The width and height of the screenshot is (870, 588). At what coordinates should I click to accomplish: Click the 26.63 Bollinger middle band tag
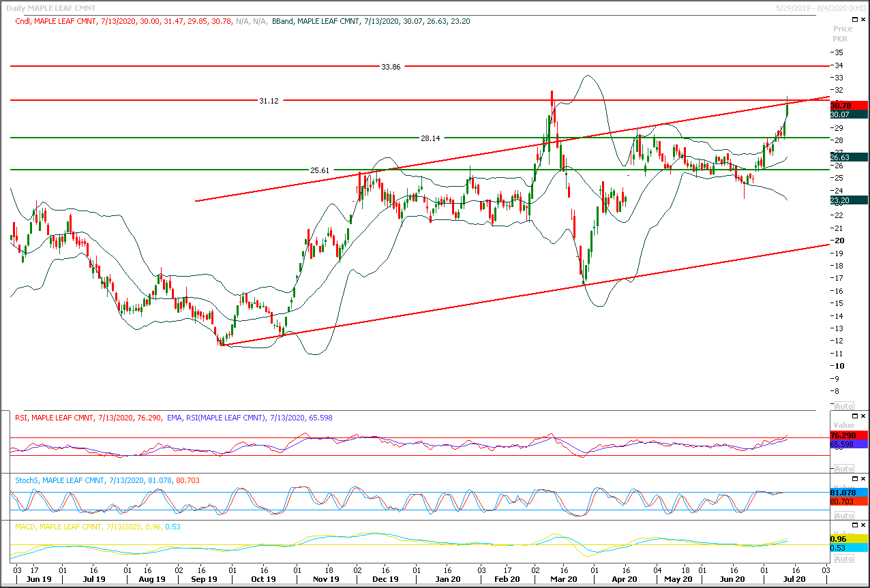(850, 157)
